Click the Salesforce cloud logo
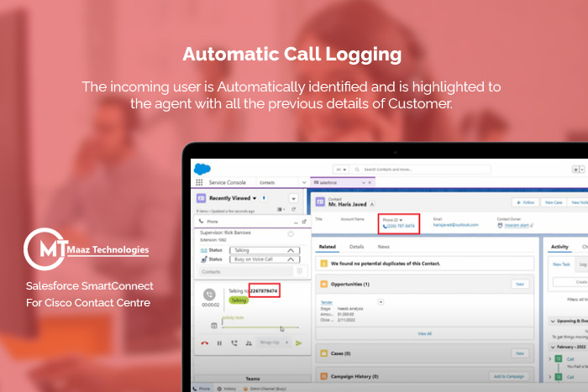588x392 pixels. click(200, 169)
